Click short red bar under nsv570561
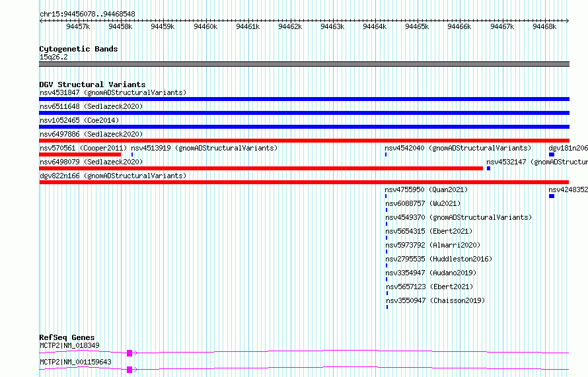588x377 pixels. point(80,154)
